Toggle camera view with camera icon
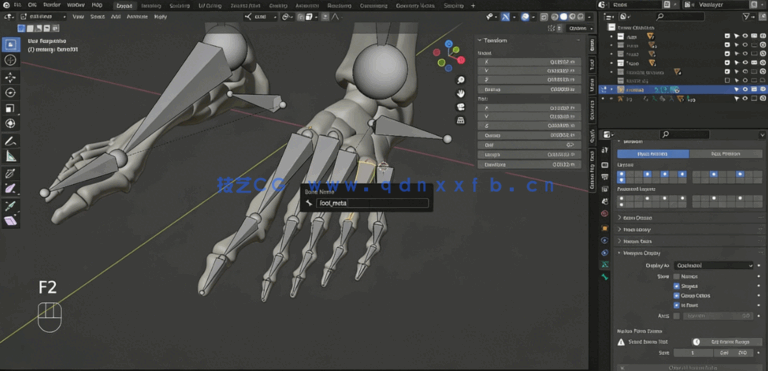Screen dimensions: 768x371 click(460, 106)
